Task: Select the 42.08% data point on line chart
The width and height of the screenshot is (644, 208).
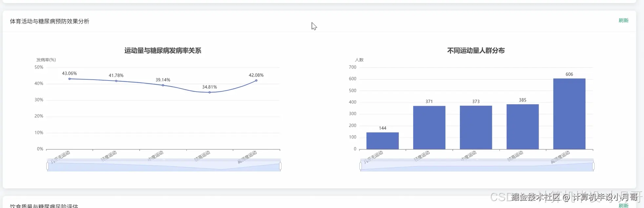Action: click(256, 80)
